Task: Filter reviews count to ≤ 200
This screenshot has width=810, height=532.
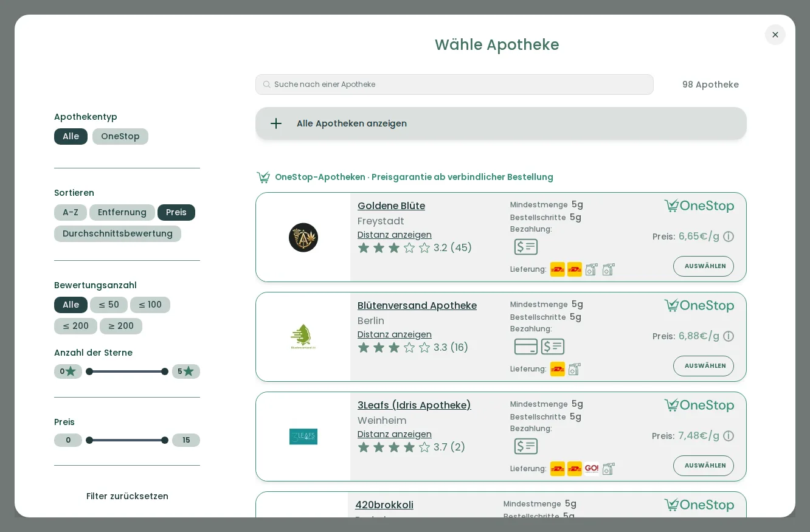Action: (x=75, y=326)
